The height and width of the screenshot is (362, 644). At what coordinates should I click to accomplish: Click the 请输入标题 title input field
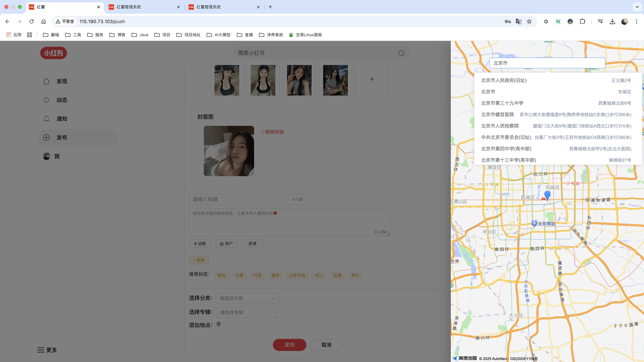click(240, 199)
